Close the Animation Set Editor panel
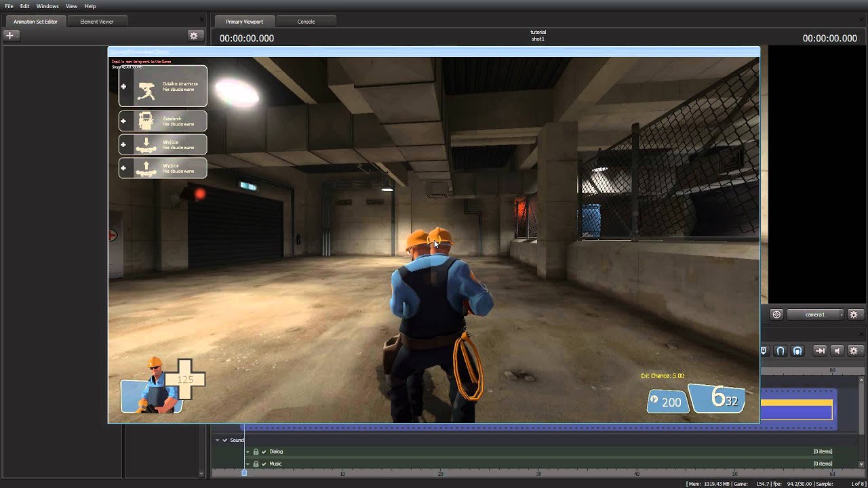The image size is (868, 488). 202,20
